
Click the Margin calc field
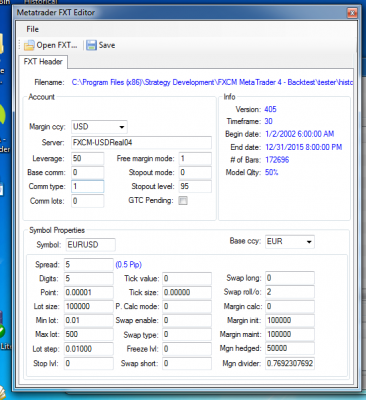tap(290, 306)
